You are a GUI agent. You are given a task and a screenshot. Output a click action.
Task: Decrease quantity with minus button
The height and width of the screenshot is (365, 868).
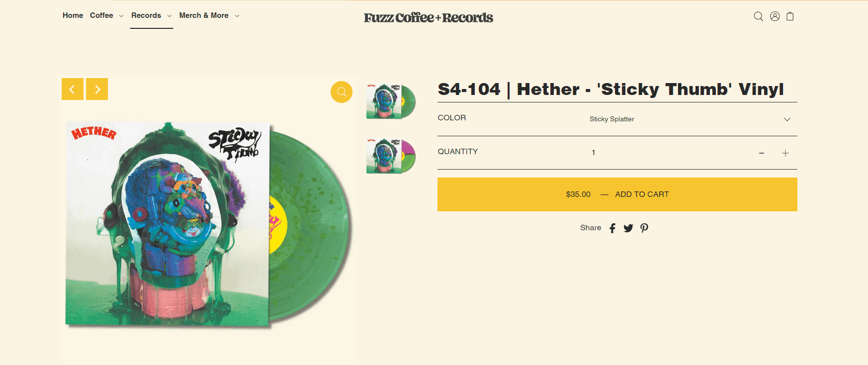761,153
